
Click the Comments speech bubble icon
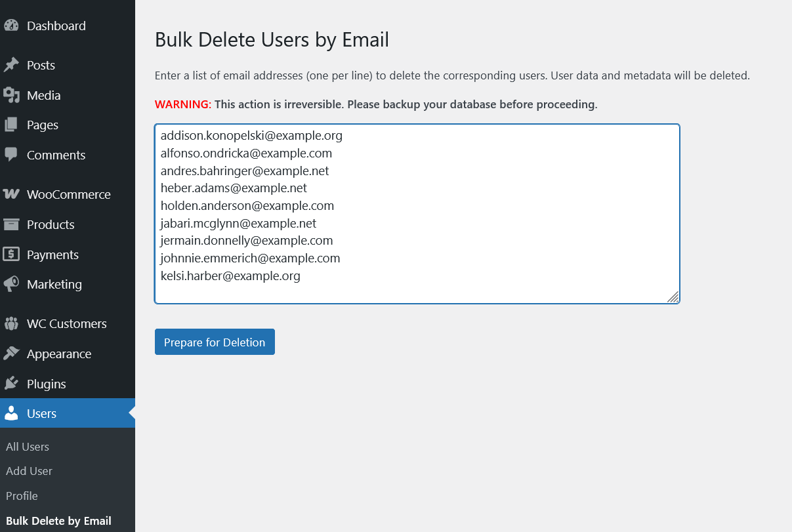click(11, 155)
